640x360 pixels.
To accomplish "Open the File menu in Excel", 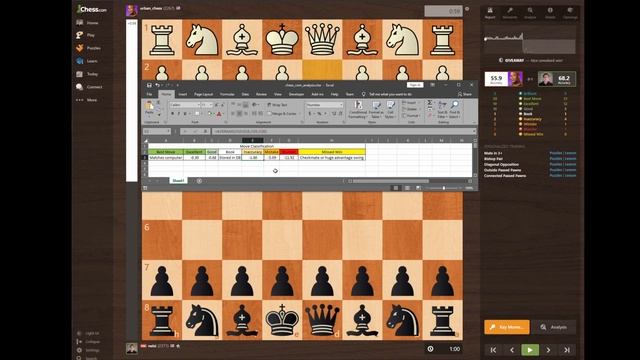I will tap(149, 94).
